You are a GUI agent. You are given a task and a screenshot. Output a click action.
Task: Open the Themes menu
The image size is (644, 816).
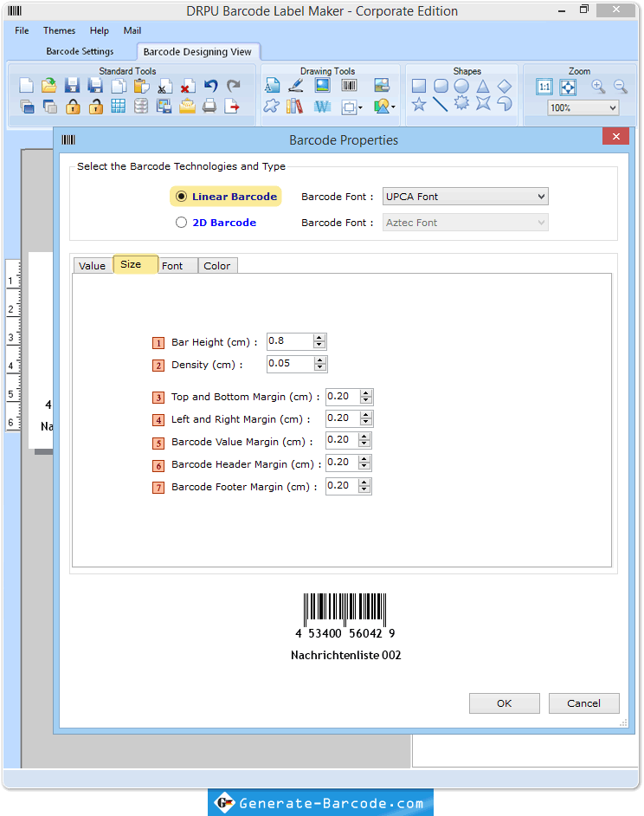coord(60,30)
